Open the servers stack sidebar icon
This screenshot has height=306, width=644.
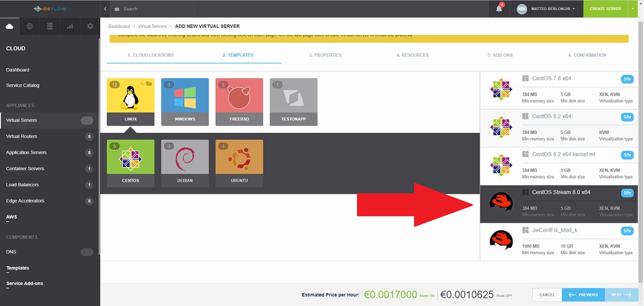(50, 26)
